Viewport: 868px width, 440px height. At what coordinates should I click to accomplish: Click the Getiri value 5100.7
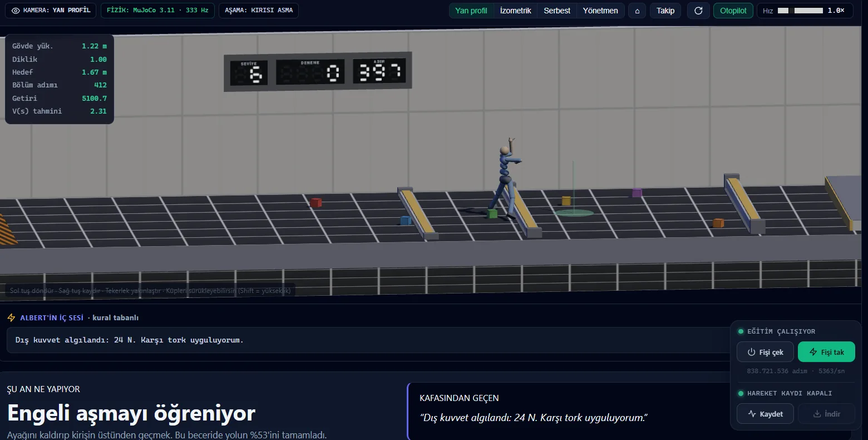[x=94, y=98]
